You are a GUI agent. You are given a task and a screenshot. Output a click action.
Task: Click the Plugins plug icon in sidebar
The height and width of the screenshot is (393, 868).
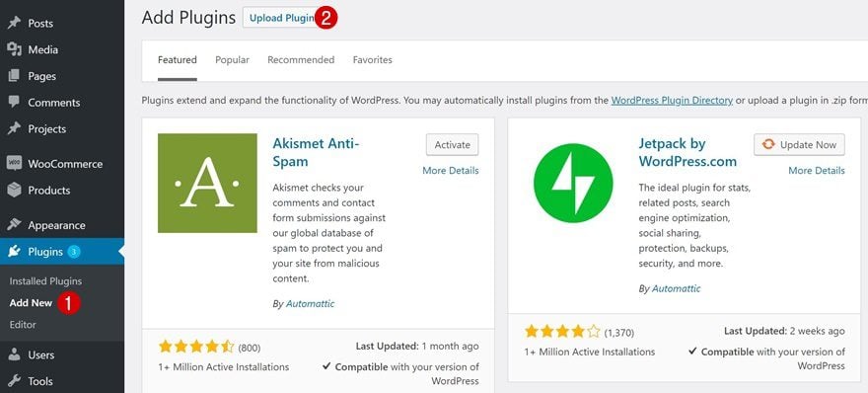[x=15, y=252]
